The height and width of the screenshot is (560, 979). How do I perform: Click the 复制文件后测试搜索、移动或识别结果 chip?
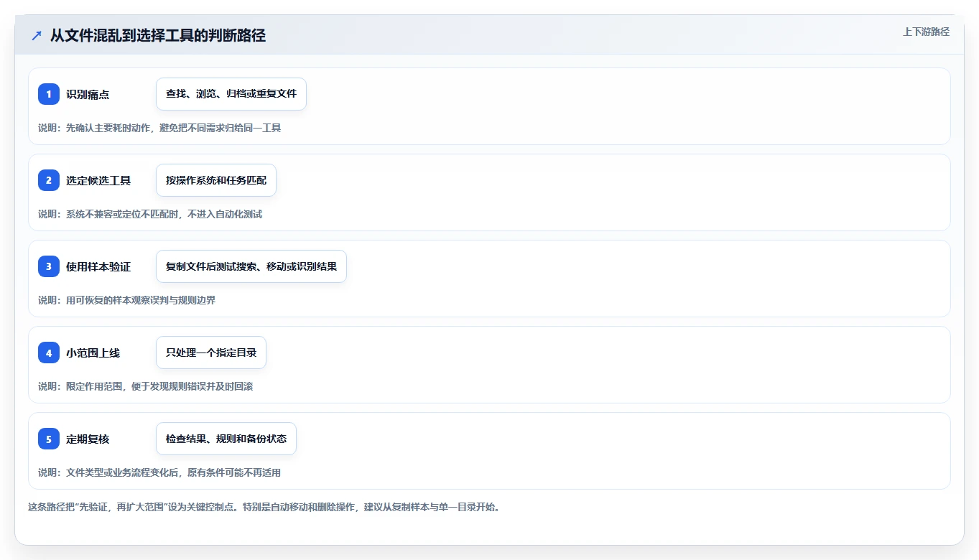(x=251, y=266)
